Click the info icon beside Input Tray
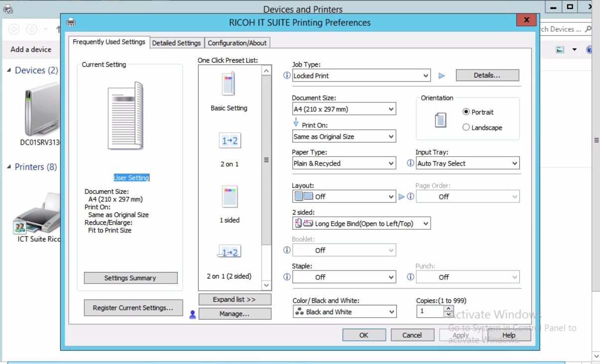600x364 pixels. (x=411, y=163)
